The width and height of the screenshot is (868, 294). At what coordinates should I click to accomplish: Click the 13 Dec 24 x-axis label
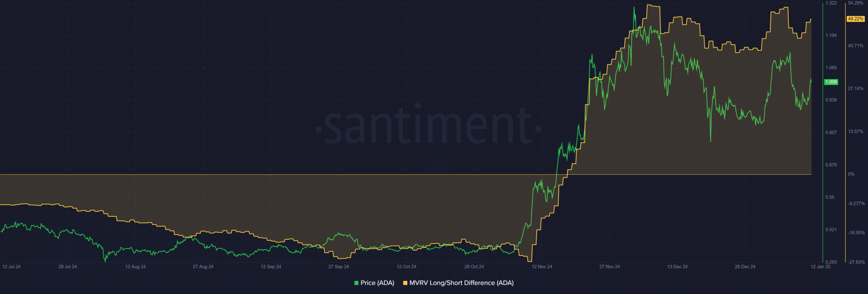[677, 267]
